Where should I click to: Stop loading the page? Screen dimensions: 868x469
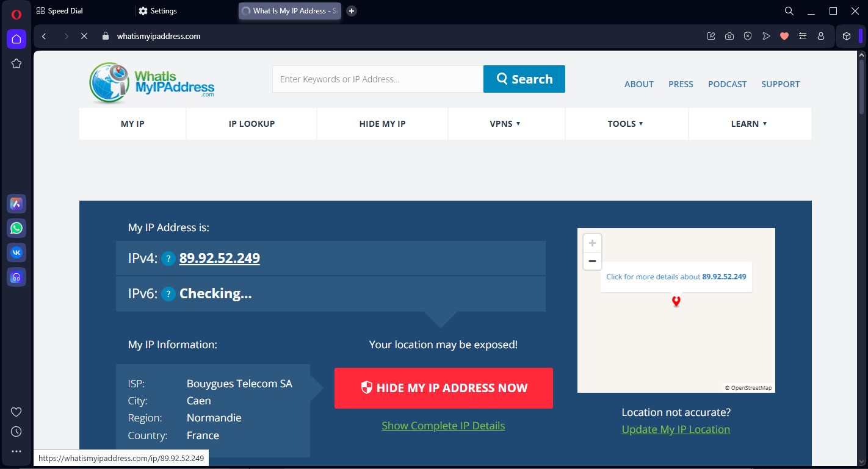(x=84, y=37)
